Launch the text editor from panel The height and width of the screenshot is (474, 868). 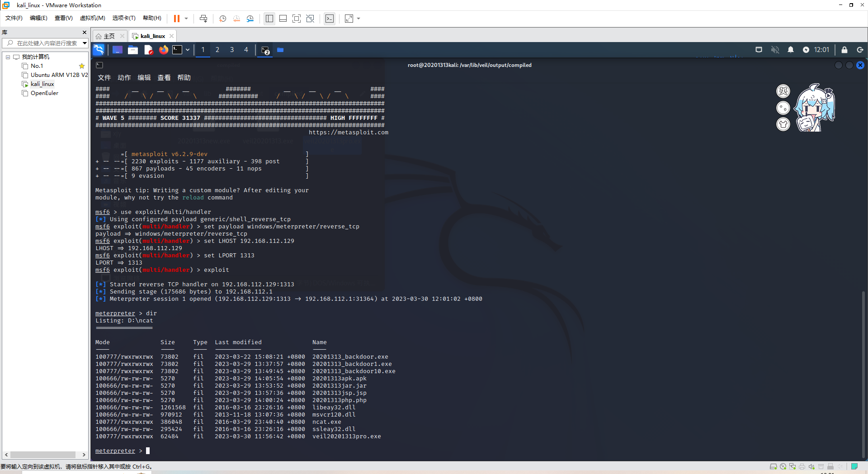[148, 50]
